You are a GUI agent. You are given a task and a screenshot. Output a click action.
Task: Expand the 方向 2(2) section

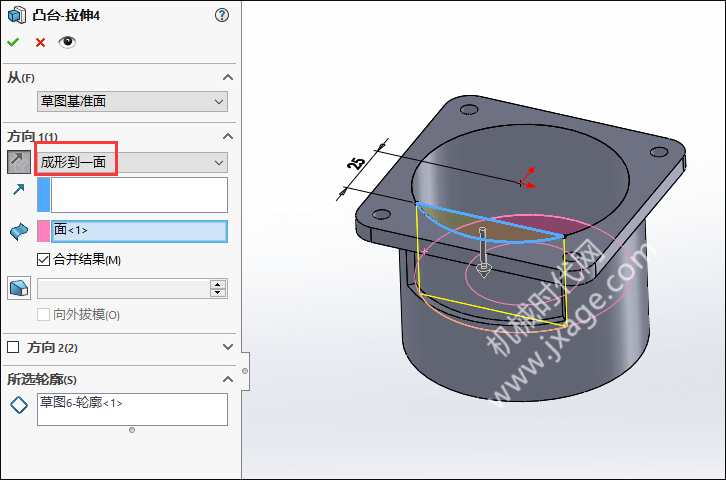[x=228, y=347]
